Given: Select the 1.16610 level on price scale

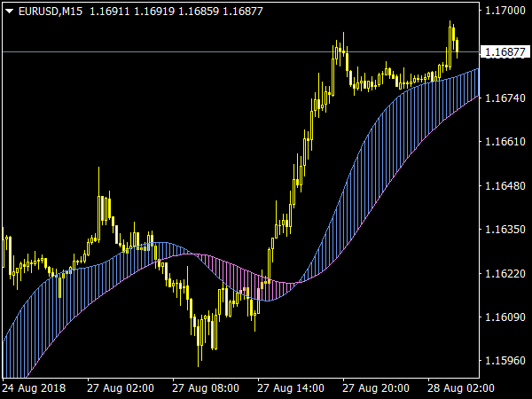Looking at the screenshot, I should pyautogui.click(x=504, y=142).
